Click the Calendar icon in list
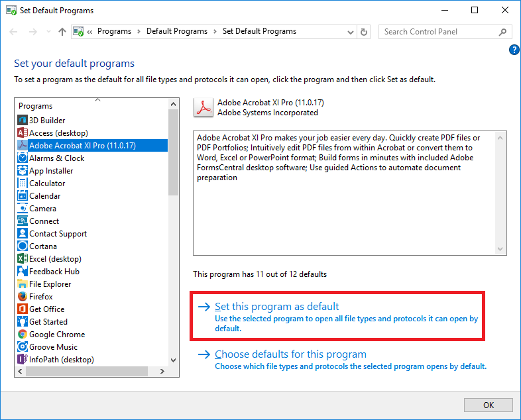This screenshot has width=521, height=420. click(x=23, y=195)
